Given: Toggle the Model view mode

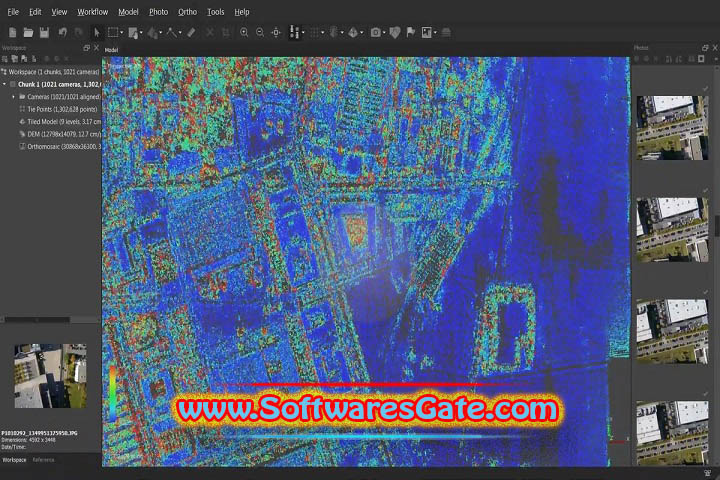Looking at the screenshot, I should point(334,32).
